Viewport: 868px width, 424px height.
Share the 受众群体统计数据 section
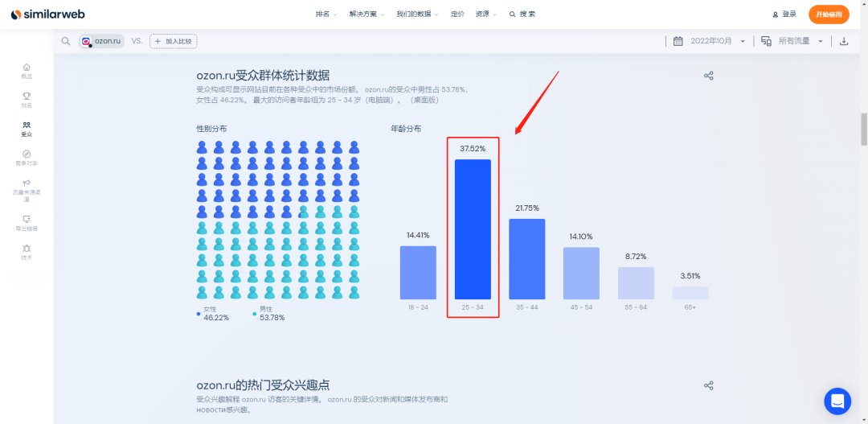(x=708, y=76)
